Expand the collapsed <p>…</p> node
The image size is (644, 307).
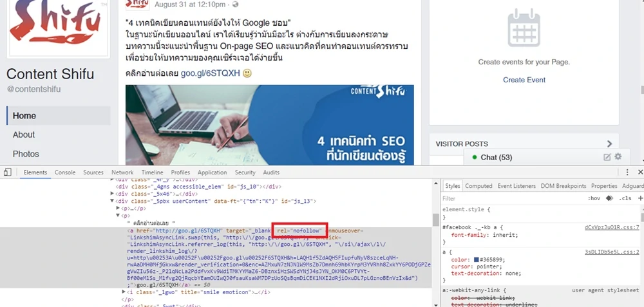(118, 209)
